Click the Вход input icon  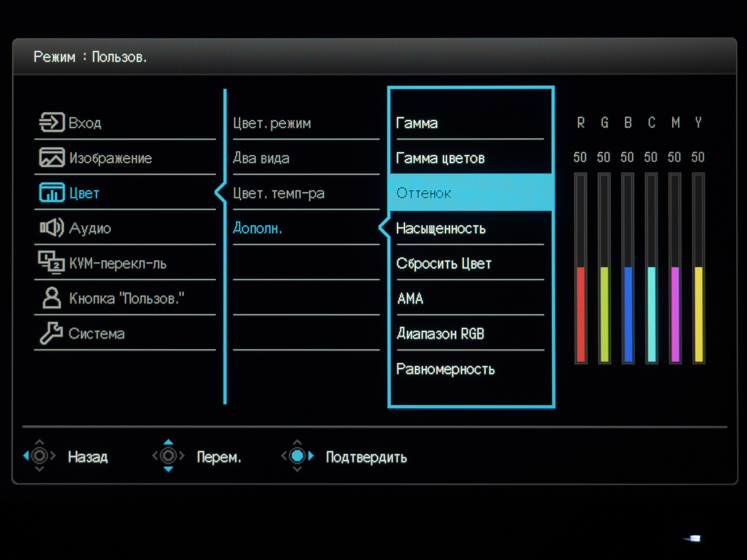click(x=52, y=122)
